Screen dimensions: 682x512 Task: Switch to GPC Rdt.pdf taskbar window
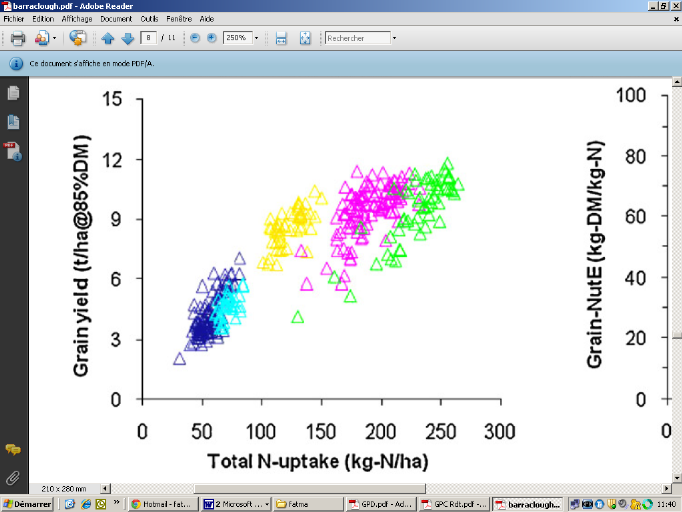click(453, 504)
